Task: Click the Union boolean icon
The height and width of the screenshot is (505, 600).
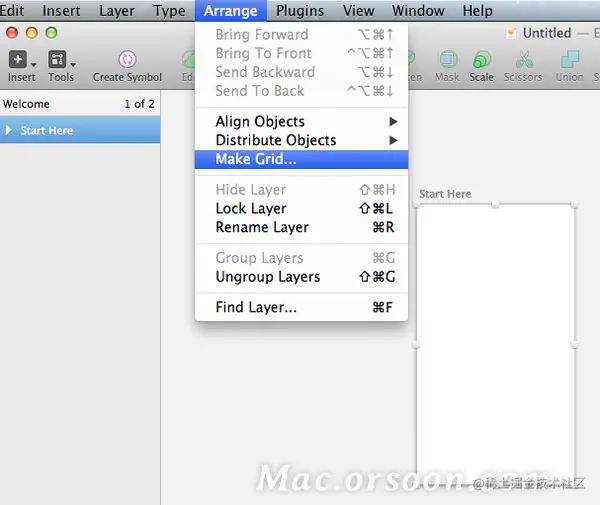Action: pos(570,60)
